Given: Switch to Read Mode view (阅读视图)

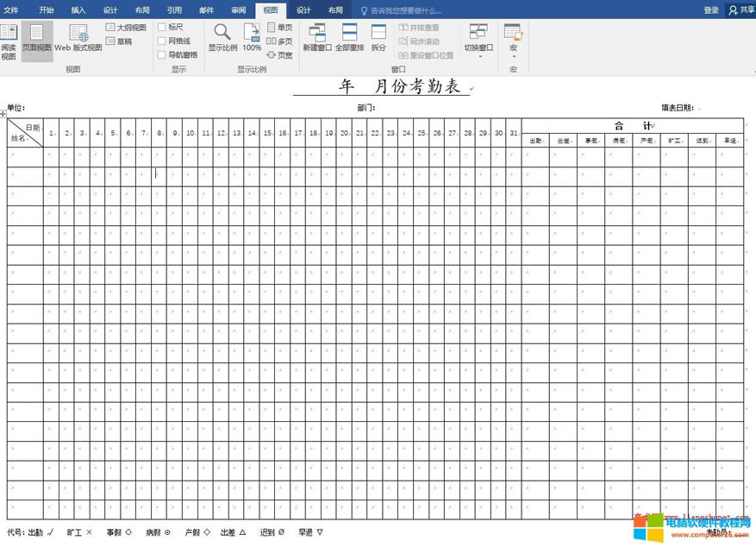Looking at the screenshot, I should [x=8, y=41].
